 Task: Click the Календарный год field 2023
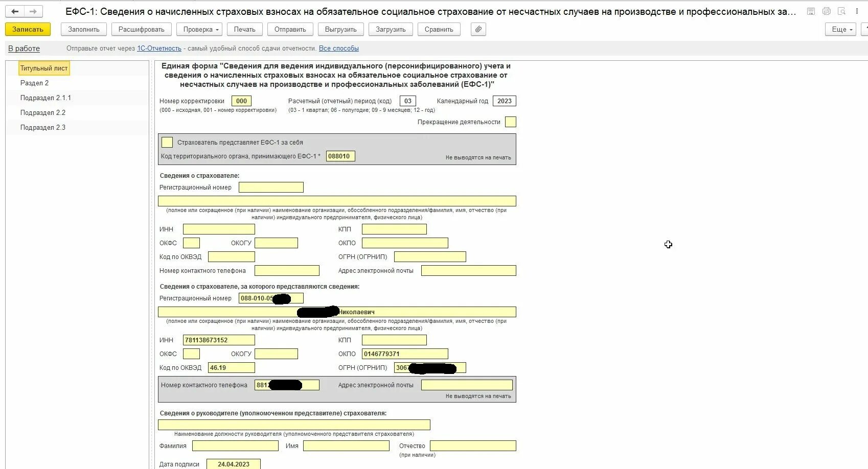click(504, 101)
